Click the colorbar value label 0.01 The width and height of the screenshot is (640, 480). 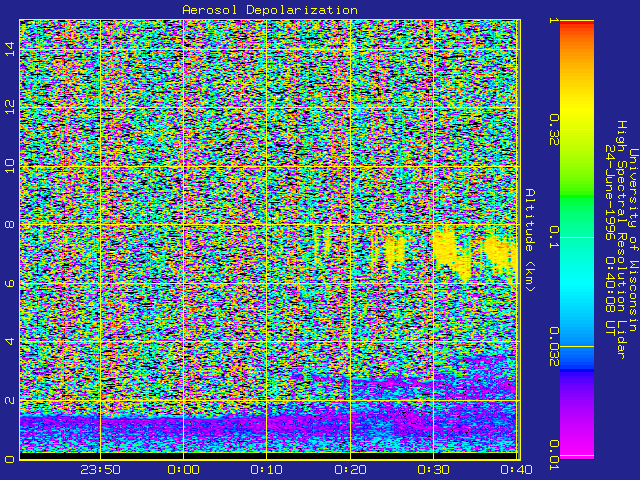[553, 455]
